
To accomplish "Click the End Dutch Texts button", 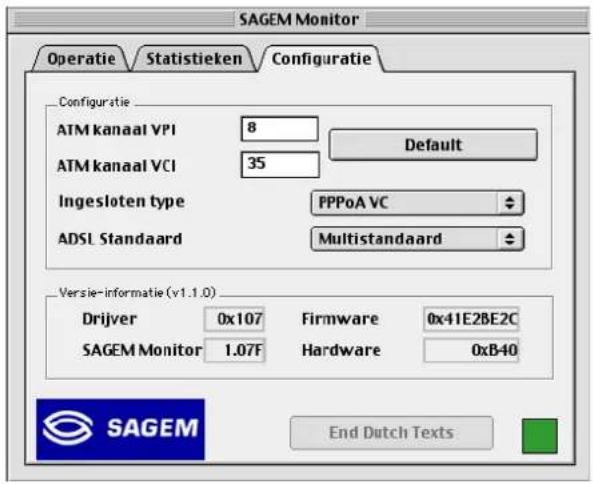I will pyautogui.click(x=391, y=433).
